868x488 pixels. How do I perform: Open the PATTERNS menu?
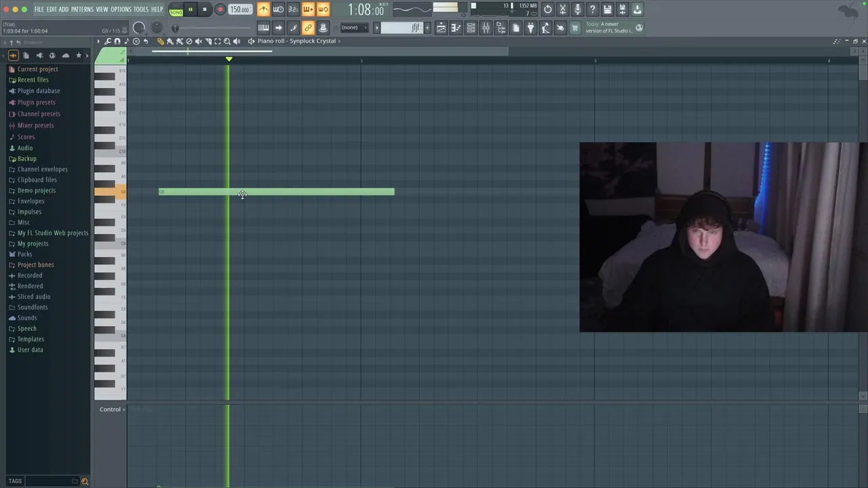[x=82, y=9]
